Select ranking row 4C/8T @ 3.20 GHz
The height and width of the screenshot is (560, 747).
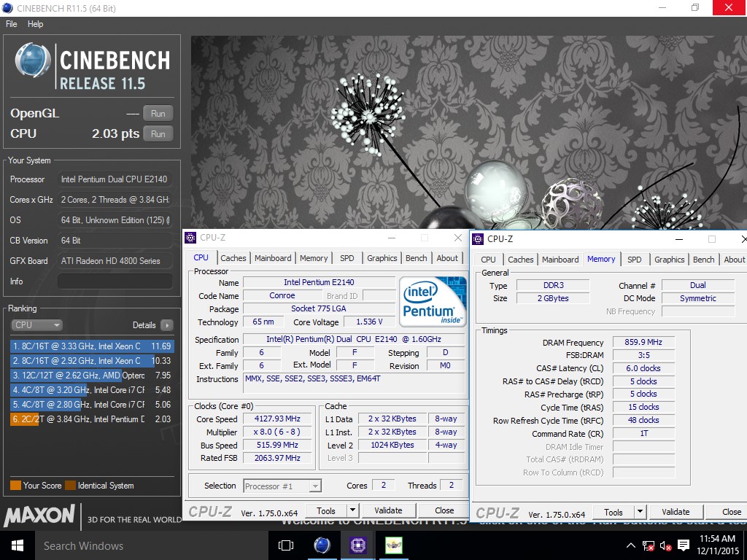coord(92,390)
